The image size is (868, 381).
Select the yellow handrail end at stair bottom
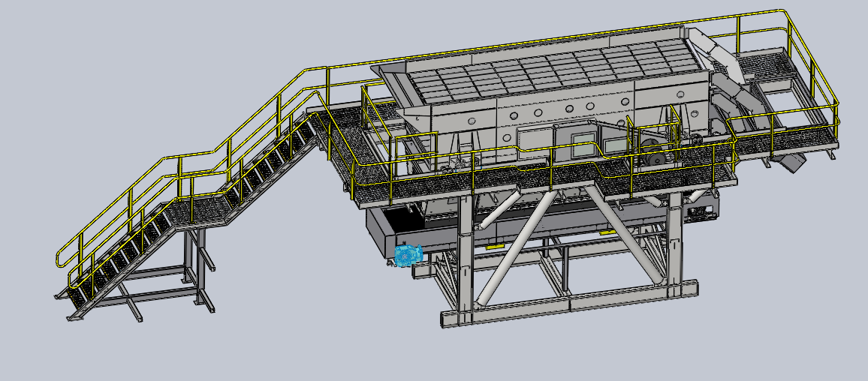click(62, 259)
